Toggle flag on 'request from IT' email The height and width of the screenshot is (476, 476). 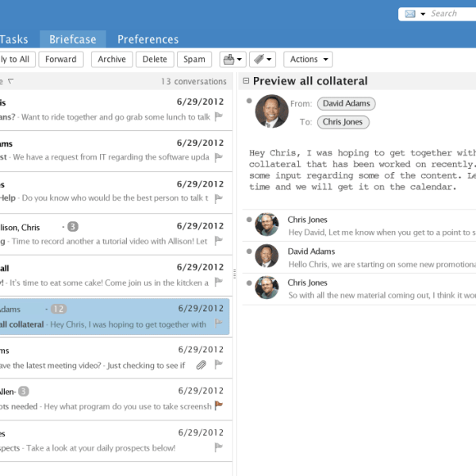pos(219,157)
